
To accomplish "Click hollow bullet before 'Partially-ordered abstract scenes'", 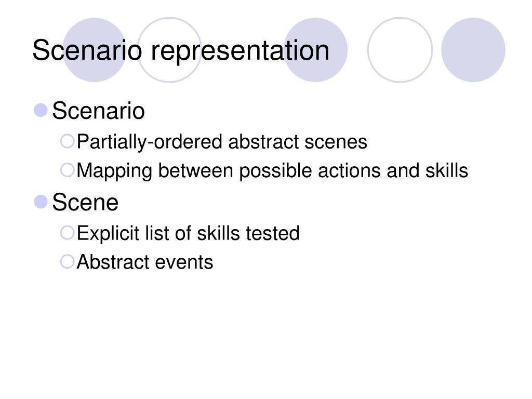I will [x=67, y=141].
